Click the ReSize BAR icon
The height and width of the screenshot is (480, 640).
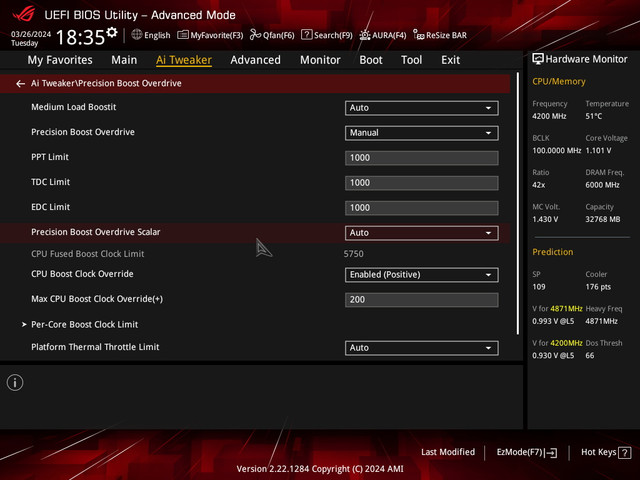point(419,35)
